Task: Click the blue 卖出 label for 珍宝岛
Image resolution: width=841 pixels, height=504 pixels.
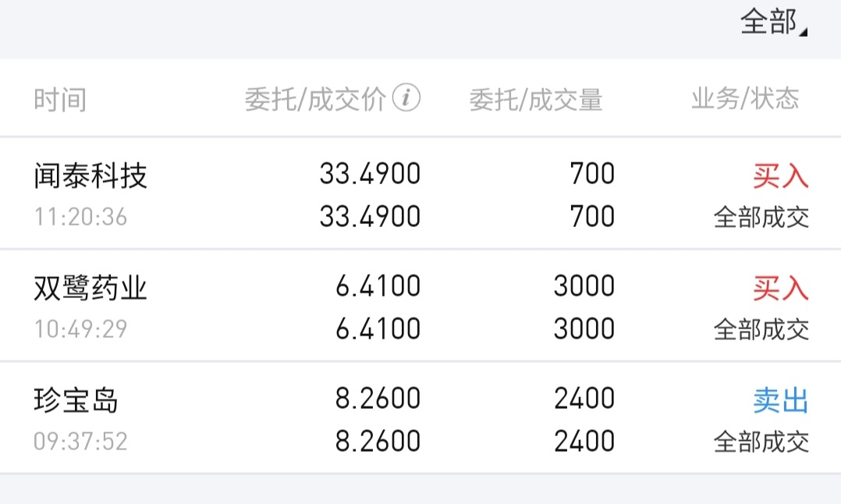Action: click(780, 401)
